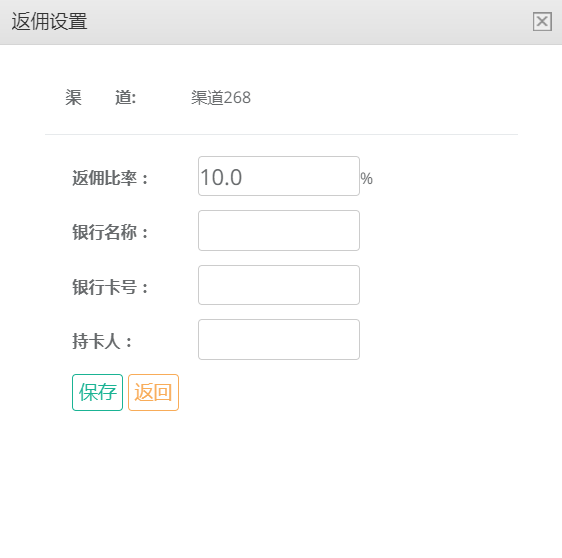Focus the 返佣比率 input showing 10.0

[279, 176]
